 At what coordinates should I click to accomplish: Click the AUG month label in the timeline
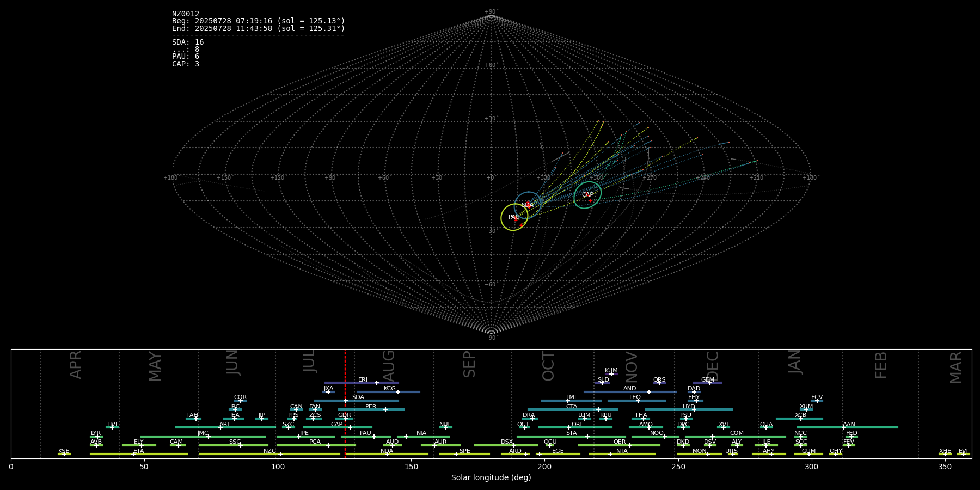point(389,365)
